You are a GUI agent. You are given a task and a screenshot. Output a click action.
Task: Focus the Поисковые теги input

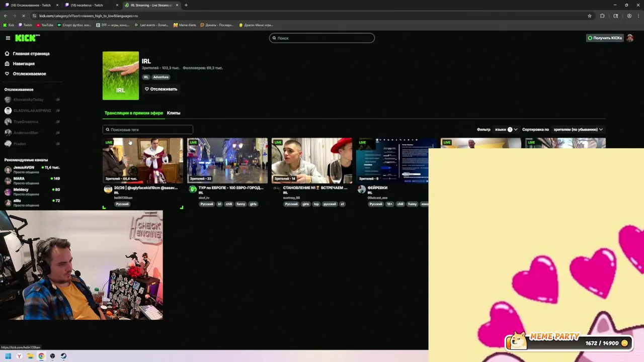click(148, 130)
